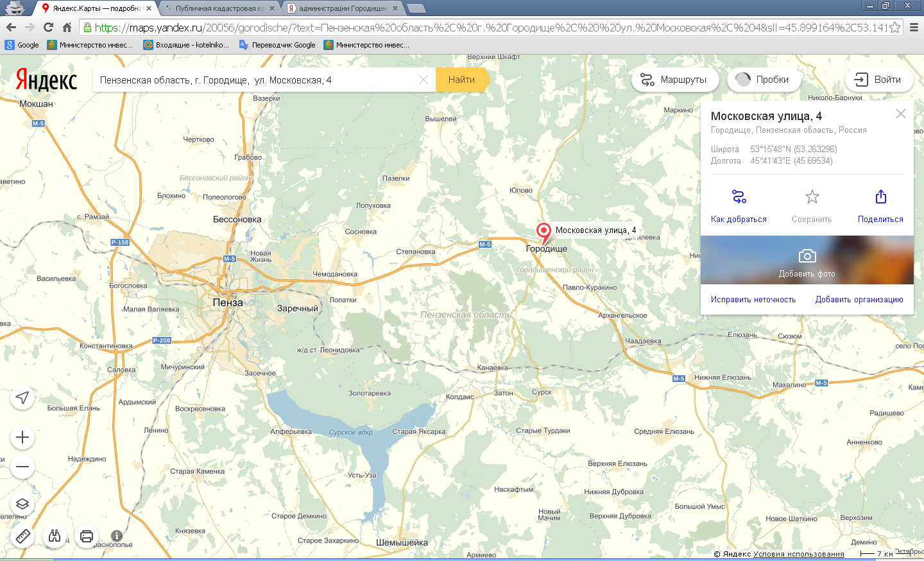Locate me with the geolocation arrow button
The image size is (924, 561).
tap(22, 398)
